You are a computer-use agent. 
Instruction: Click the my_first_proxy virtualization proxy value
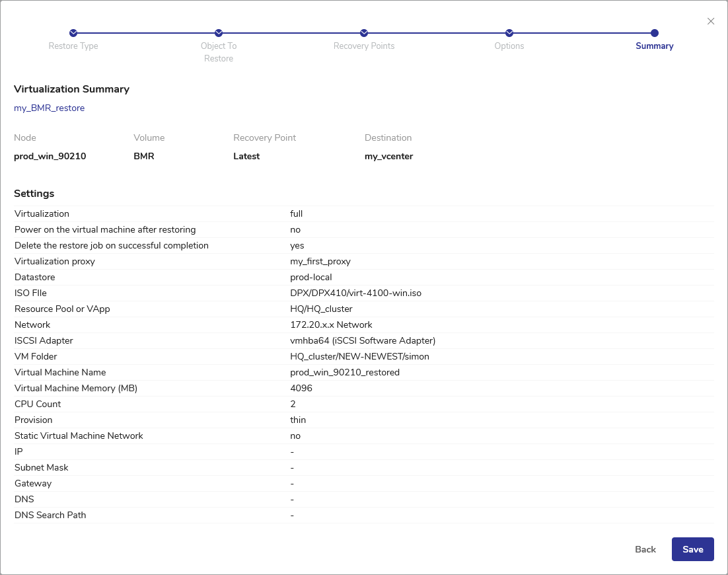pyautogui.click(x=320, y=262)
